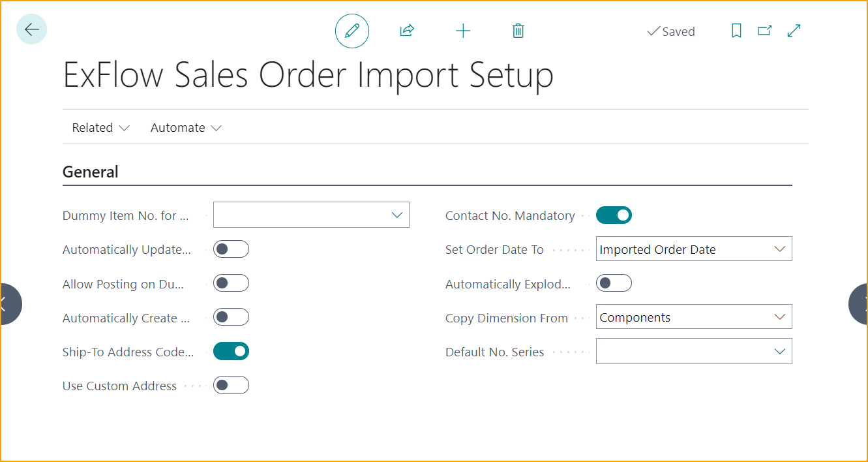868x462 pixels.
Task: Open the Automate menu
Action: click(x=185, y=127)
